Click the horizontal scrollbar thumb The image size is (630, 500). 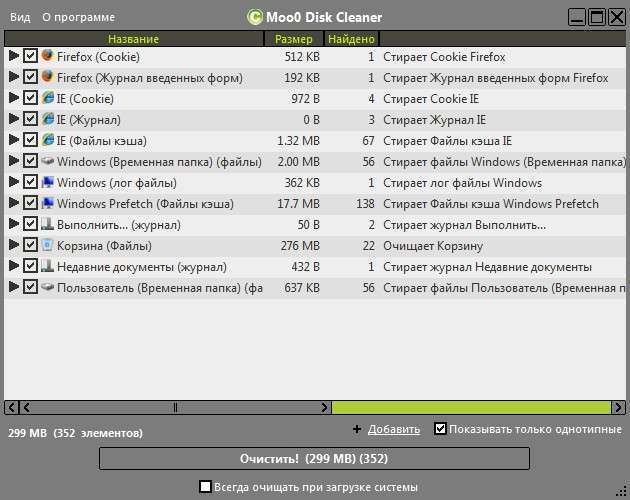coord(175,408)
